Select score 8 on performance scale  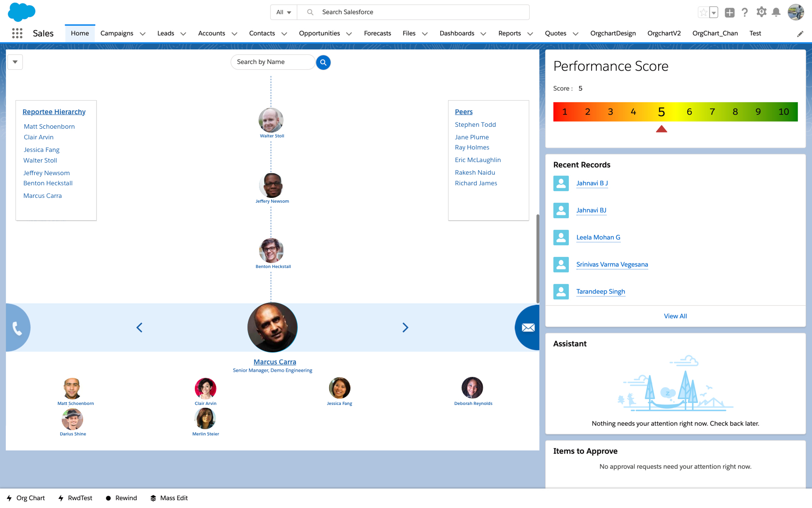point(735,112)
